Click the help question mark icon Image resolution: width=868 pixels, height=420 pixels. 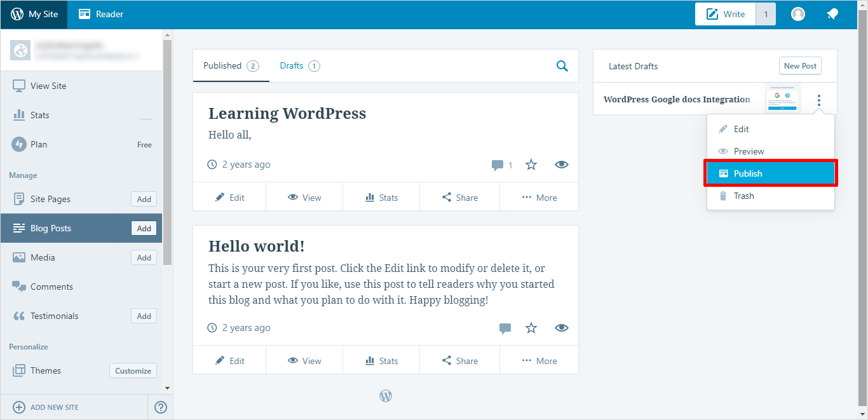tap(161, 407)
